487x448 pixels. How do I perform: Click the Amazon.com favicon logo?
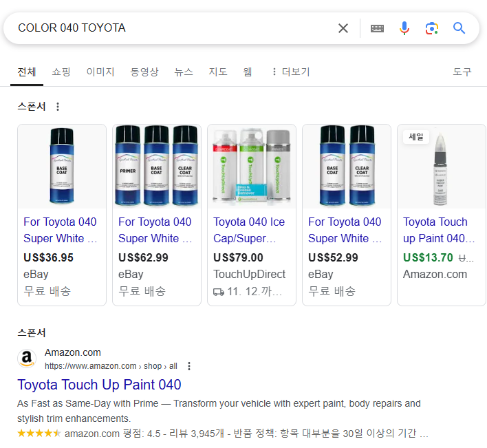coord(27,359)
